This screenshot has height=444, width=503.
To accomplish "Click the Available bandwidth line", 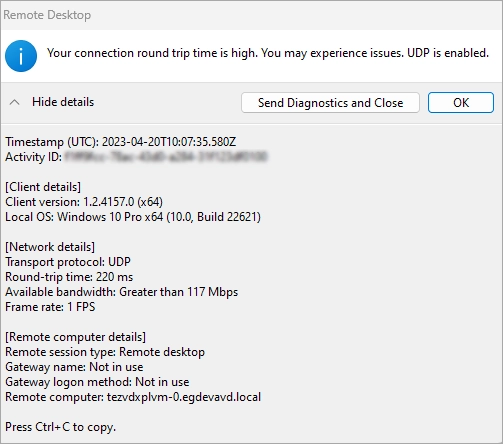I will pyautogui.click(x=122, y=292).
